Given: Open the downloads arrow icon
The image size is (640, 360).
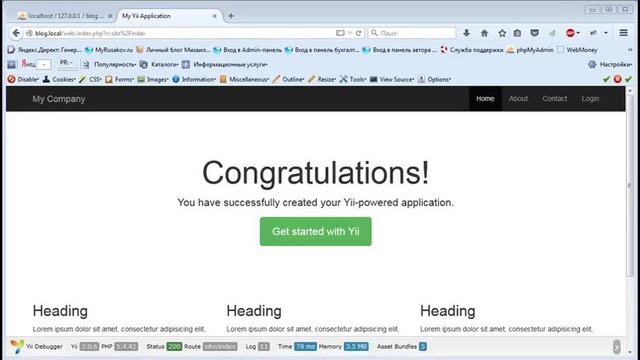Looking at the screenshot, I should pos(467,33).
